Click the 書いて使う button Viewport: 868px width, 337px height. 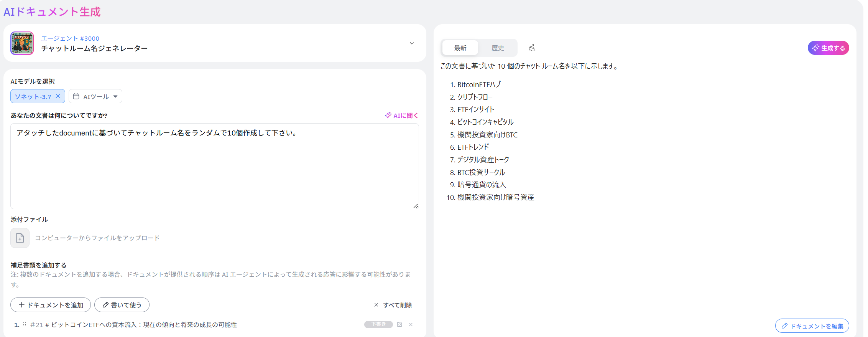pos(122,305)
